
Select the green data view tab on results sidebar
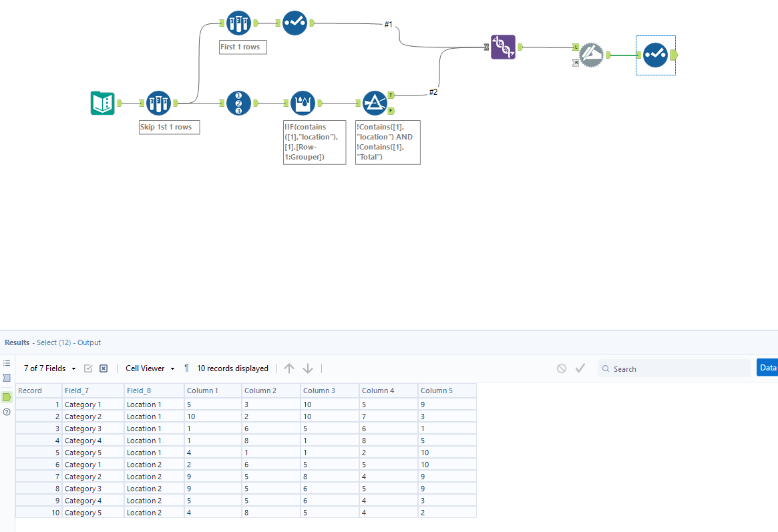pyautogui.click(x=8, y=396)
